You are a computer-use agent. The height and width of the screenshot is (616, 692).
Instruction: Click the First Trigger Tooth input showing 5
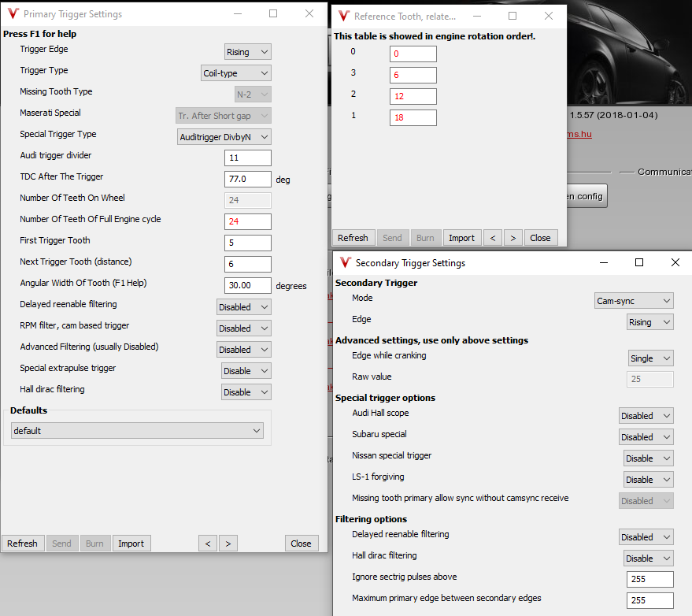coord(248,243)
